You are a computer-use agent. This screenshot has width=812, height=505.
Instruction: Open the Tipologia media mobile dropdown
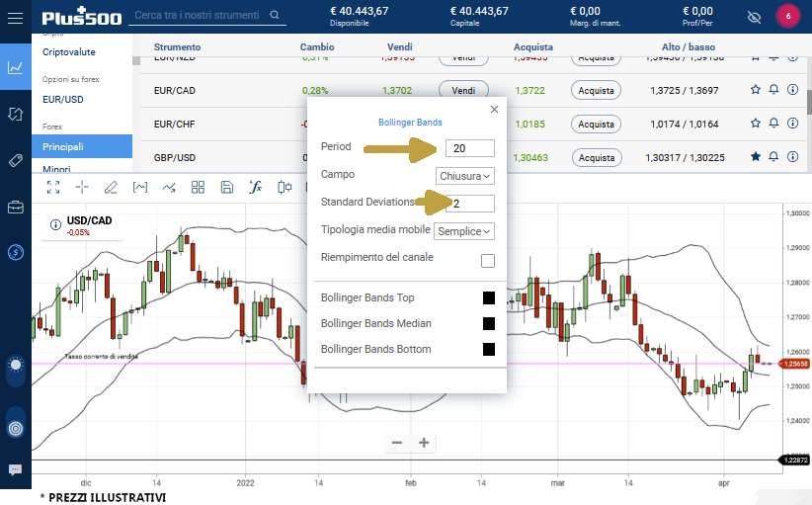coord(463,230)
